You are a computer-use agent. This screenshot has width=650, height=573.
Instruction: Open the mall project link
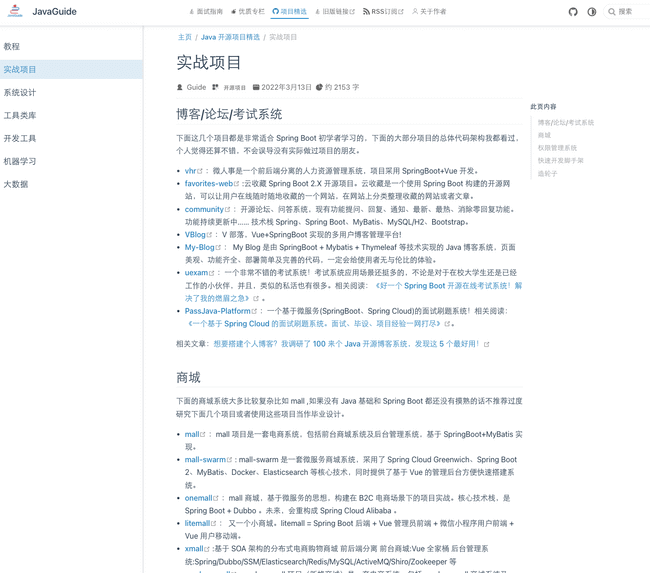pos(194,435)
